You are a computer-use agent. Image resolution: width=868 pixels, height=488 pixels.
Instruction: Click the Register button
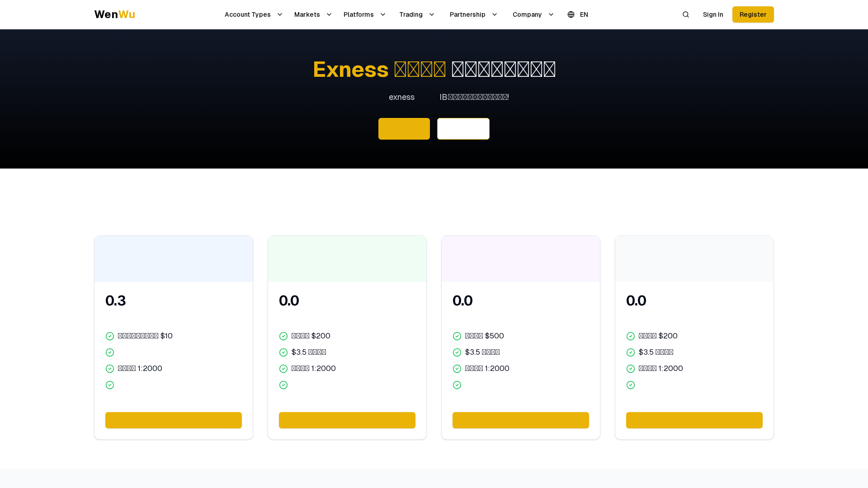click(x=753, y=14)
